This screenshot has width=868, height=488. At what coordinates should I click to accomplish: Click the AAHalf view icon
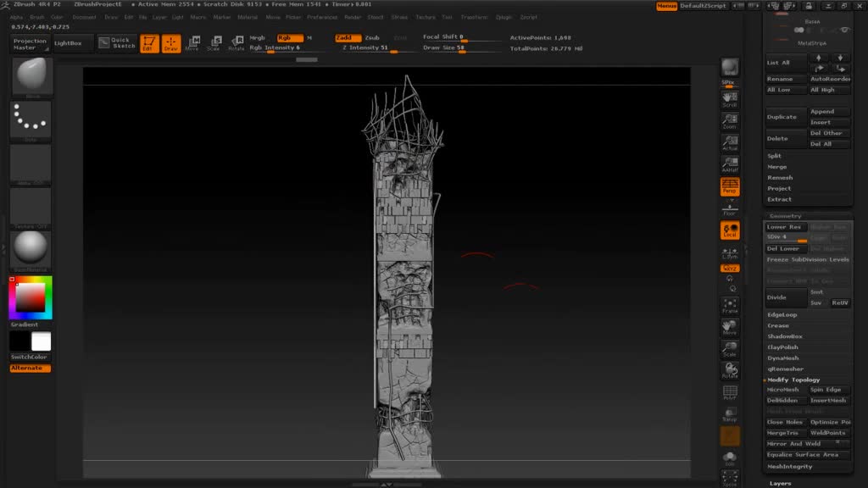[729, 164]
